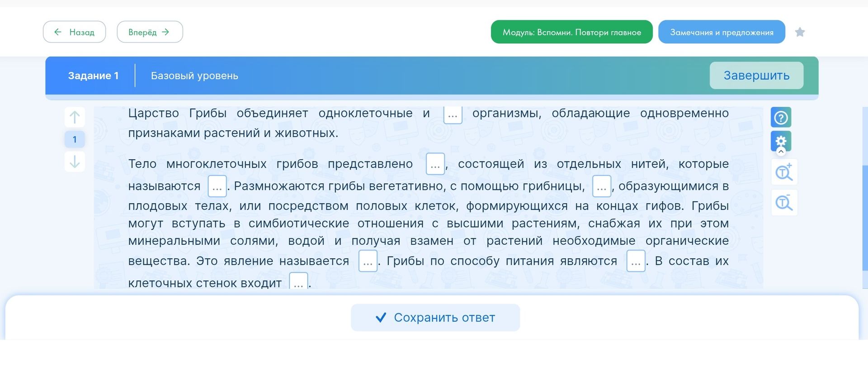Select question number 1 in navigator
The width and height of the screenshot is (868, 385).
click(x=75, y=139)
